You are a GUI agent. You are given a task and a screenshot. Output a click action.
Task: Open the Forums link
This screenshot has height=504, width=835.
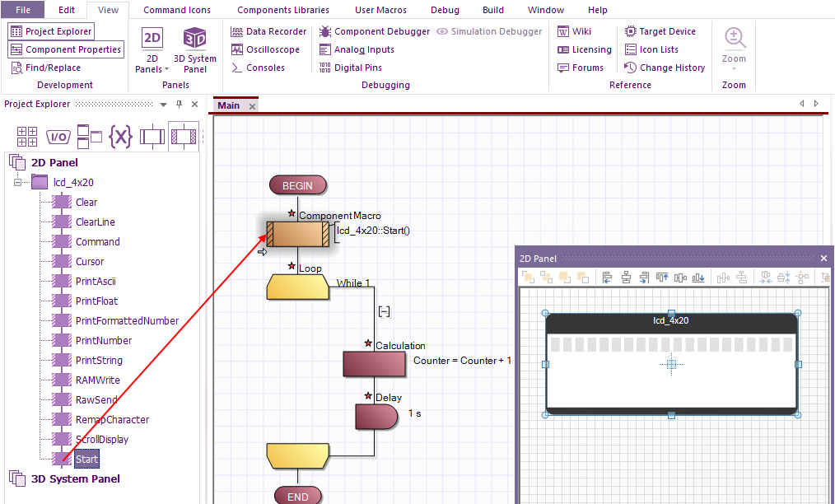click(580, 68)
